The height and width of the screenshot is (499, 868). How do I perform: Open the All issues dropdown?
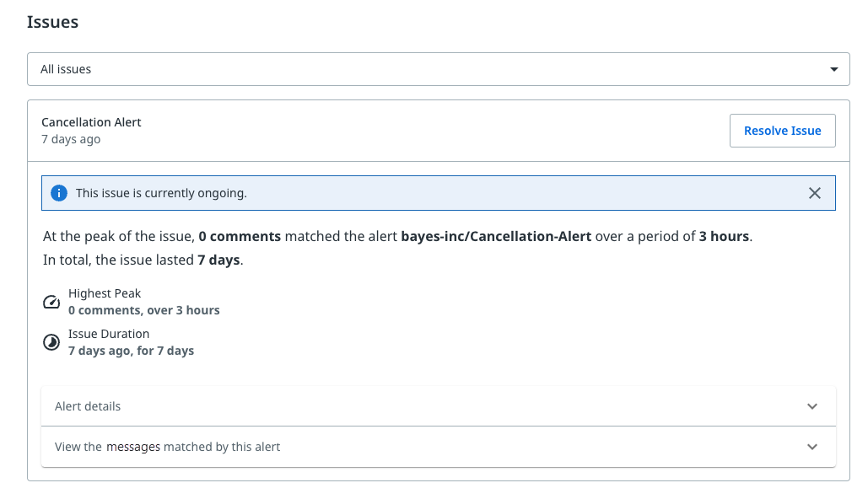(438, 69)
